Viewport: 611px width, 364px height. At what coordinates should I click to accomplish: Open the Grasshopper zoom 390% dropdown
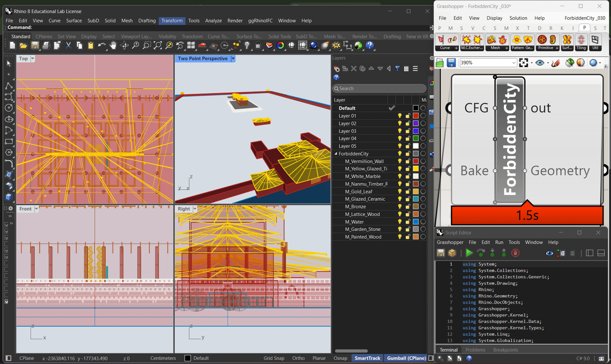[x=513, y=63]
